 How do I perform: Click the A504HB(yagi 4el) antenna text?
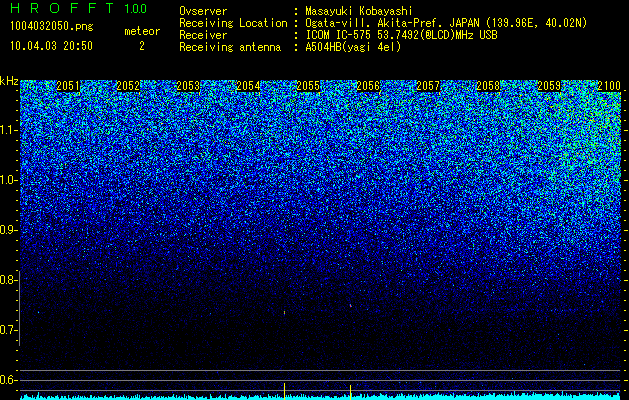click(353, 47)
